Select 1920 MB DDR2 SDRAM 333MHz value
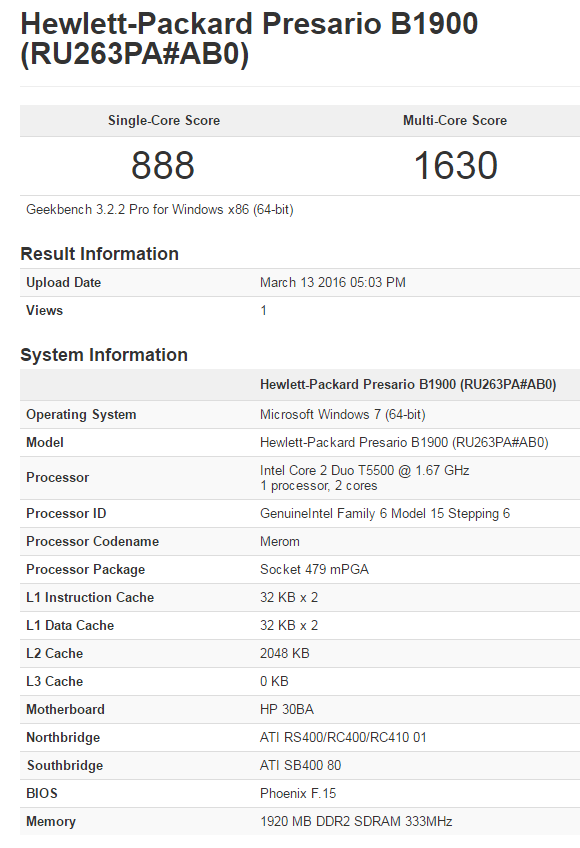Viewport: 580px width, 848px height. [x=356, y=822]
